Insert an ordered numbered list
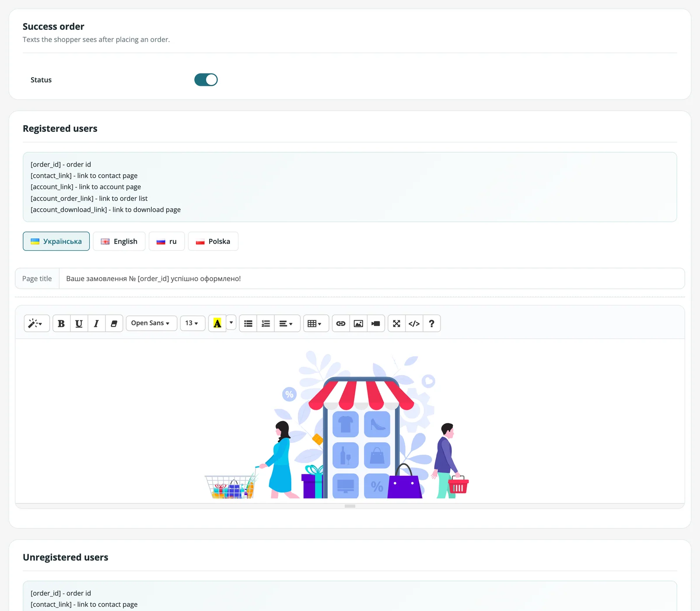700x611 pixels. point(266,323)
